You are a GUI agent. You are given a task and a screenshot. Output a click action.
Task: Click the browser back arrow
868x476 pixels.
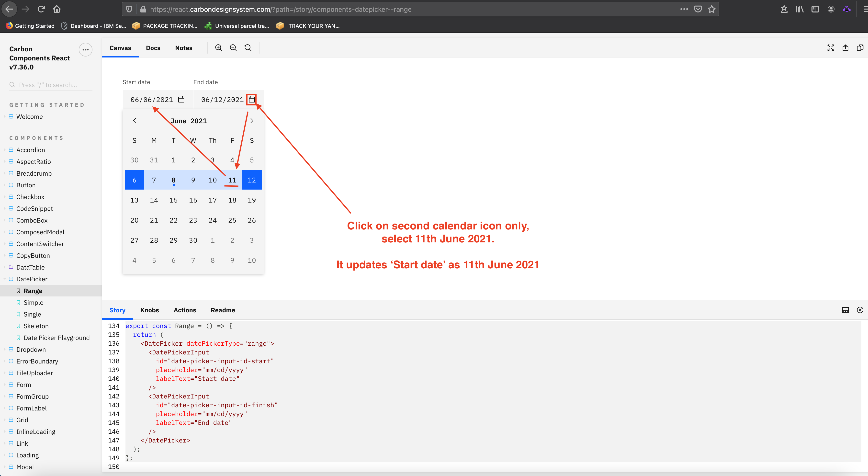click(x=9, y=9)
